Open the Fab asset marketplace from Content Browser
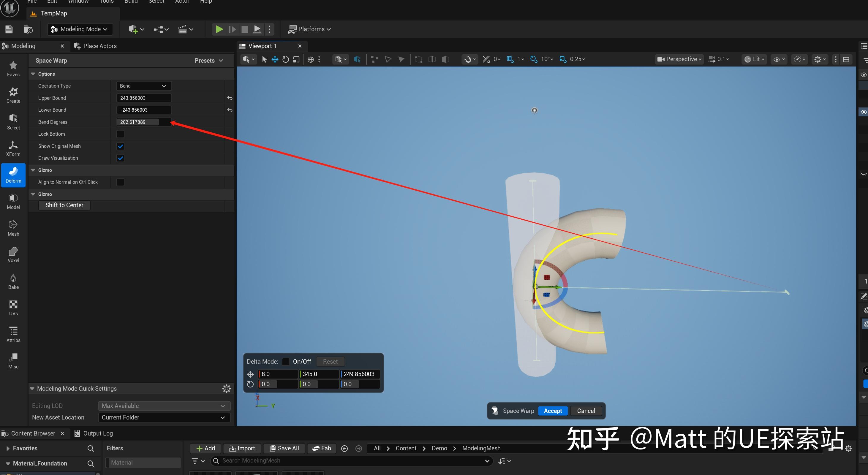The width and height of the screenshot is (868, 475). pyautogui.click(x=322, y=448)
